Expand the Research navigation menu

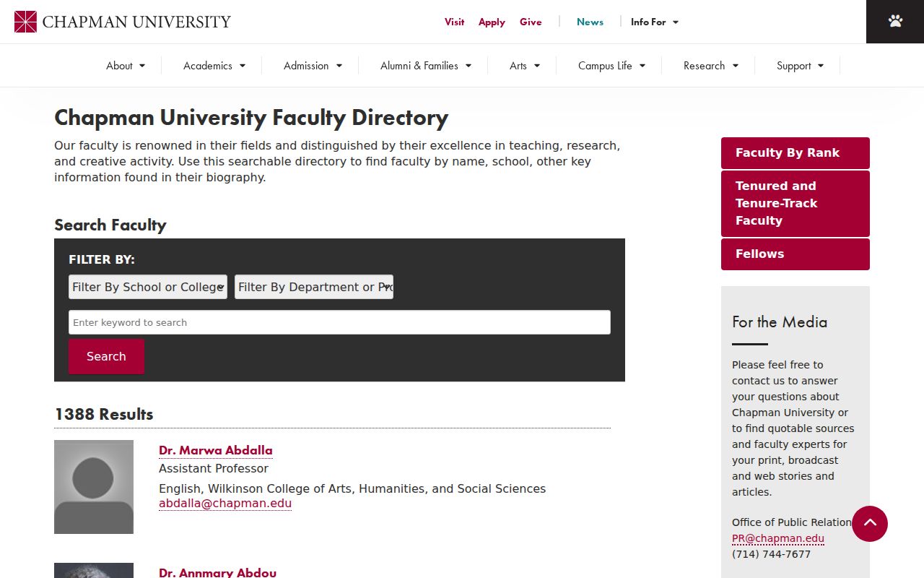point(711,66)
